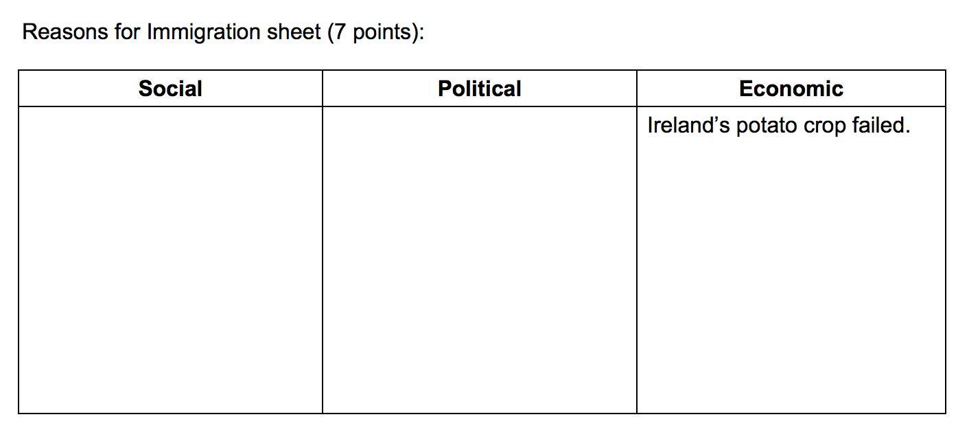The height and width of the screenshot is (441, 980).
Task: Click blank area of Economic cell below text
Action: (791, 275)
